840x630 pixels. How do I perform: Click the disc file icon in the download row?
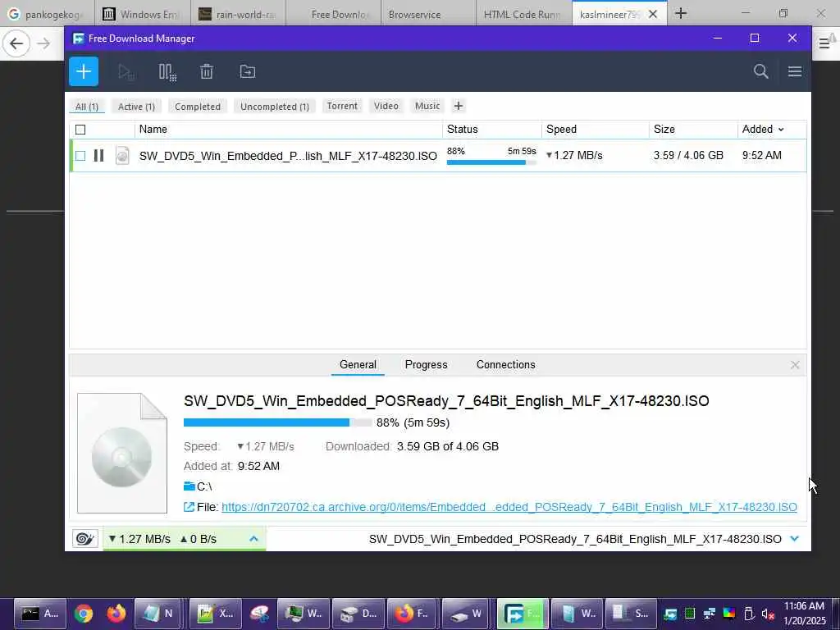click(122, 155)
